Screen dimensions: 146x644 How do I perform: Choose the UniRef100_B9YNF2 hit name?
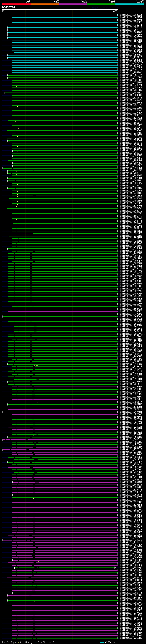pos(131,233)
